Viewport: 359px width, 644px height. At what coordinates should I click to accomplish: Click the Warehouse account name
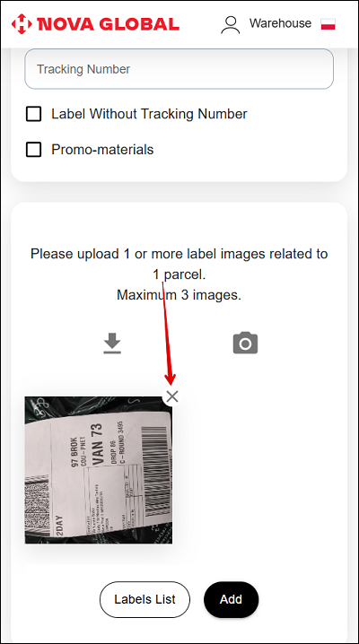tap(280, 23)
